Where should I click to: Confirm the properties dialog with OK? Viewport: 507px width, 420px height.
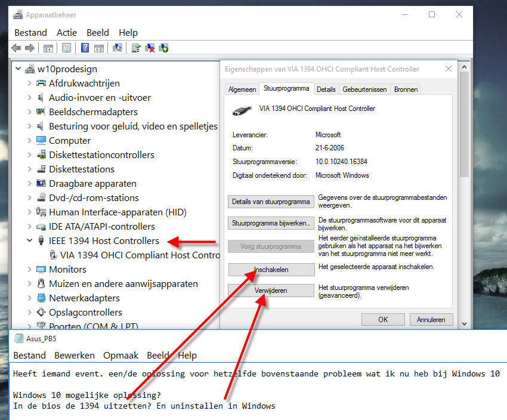(383, 319)
